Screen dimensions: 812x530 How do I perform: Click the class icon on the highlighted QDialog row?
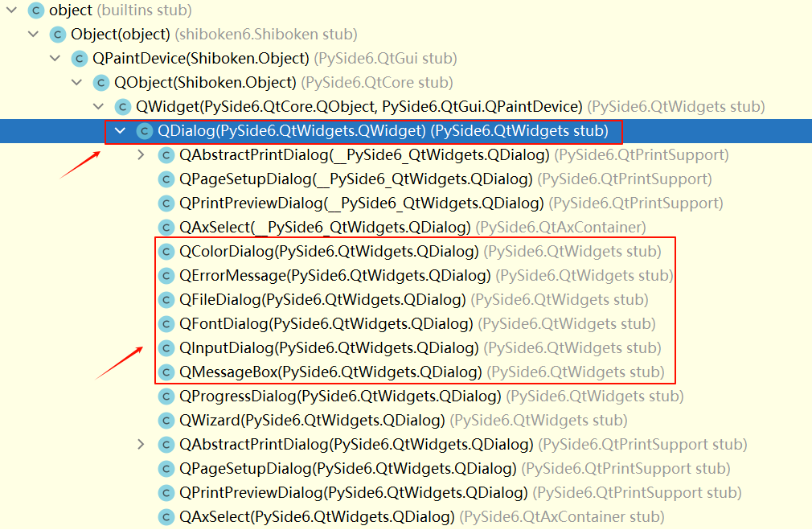tap(145, 131)
